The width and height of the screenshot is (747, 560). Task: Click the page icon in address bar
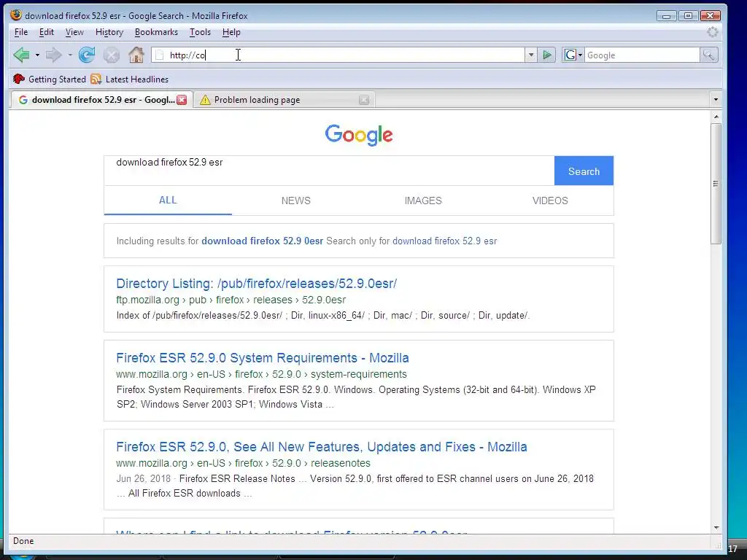(x=160, y=55)
